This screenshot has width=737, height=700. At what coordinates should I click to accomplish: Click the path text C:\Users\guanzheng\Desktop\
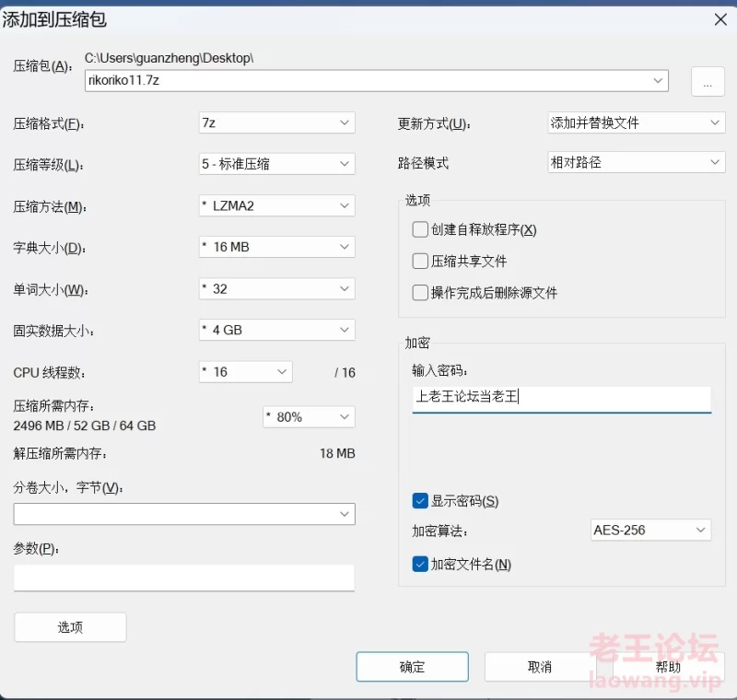pyautogui.click(x=170, y=58)
